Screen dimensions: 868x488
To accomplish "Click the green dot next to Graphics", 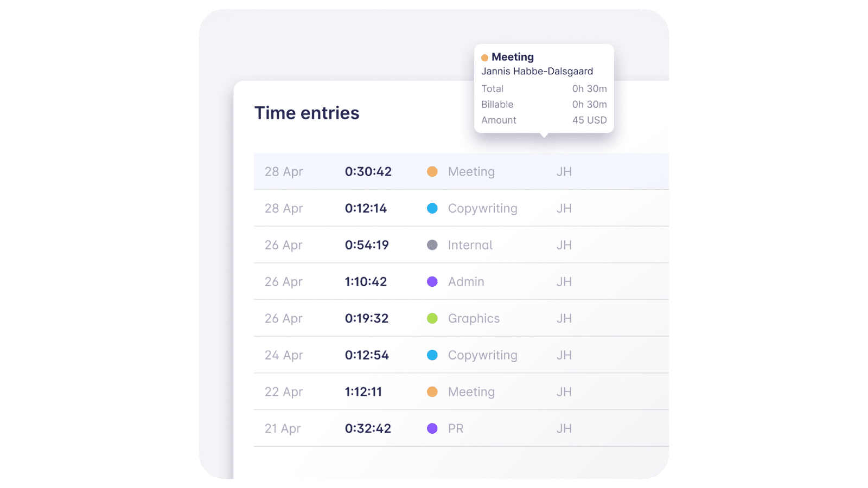I will [x=432, y=318].
